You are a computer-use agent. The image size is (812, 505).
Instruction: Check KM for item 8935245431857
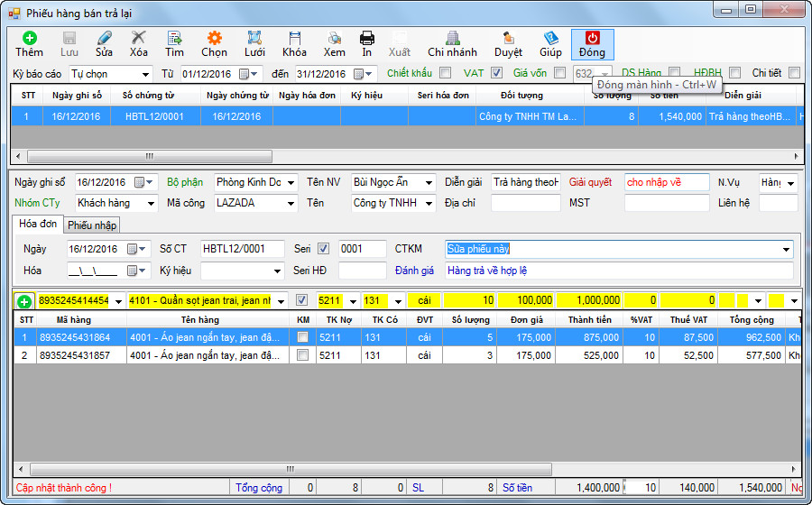point(302,355)
